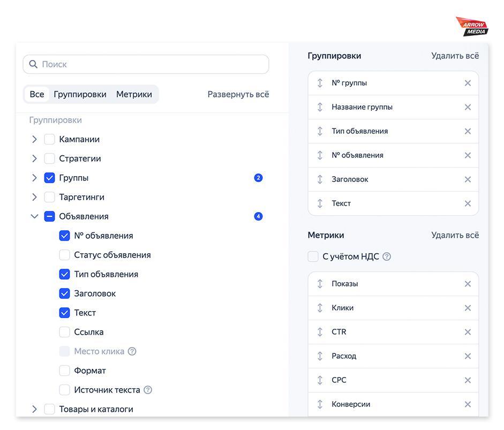Image resolution: width=504 pixels, height=430 pixels.
Task: Remove «№ группы» from Группировки via X
Action: [x=468, y=83]
